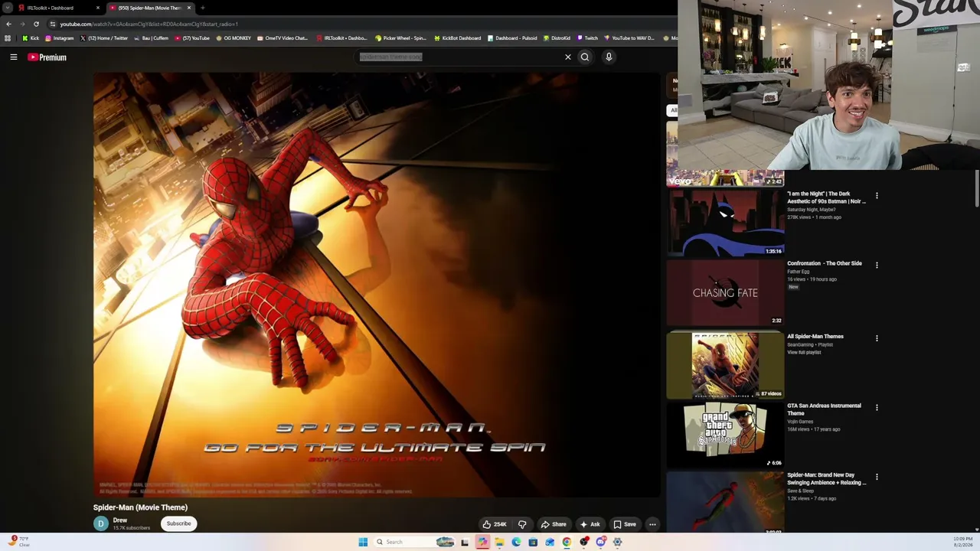Open options for Confrontation video
Viewport: 980px width, 551px height.
point(877,266)
